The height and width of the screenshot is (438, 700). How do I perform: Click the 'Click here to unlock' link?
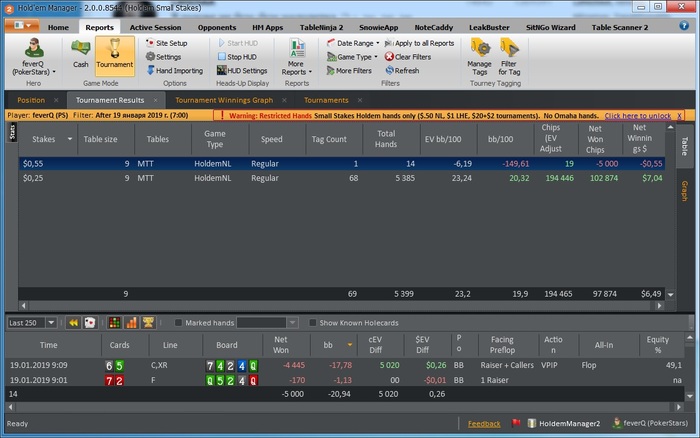tap(638, 116)
